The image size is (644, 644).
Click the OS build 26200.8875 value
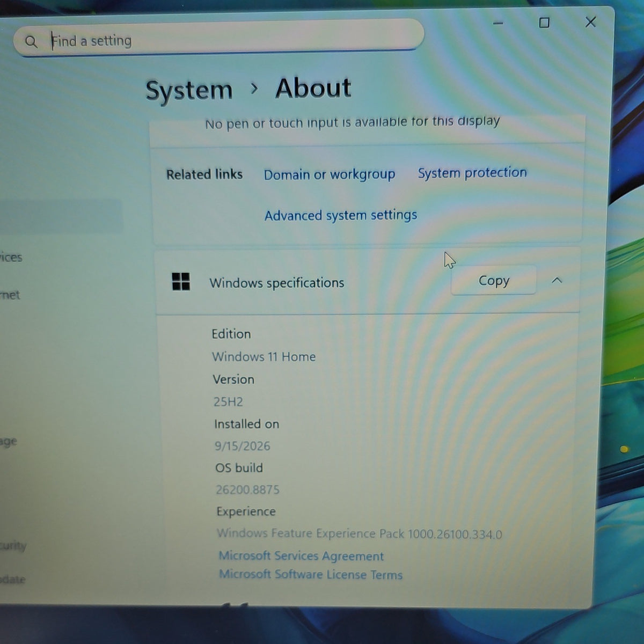click(x=248, y=489)
